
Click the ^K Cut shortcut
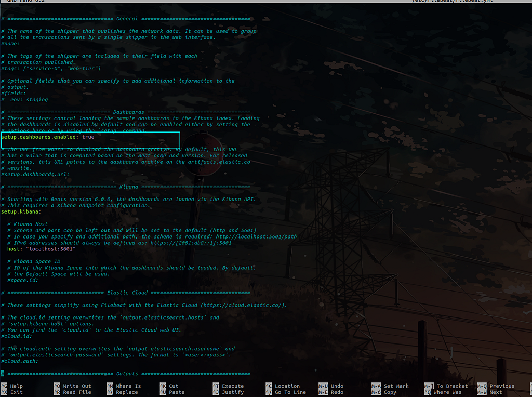click(x=169, y=386)
